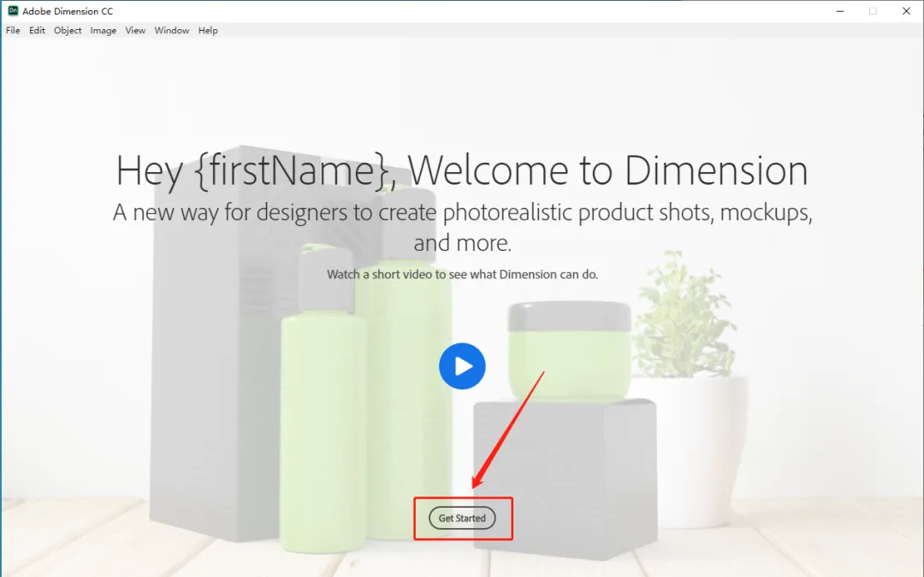This screenshot has height=577, width=924.
Task: Click 'Watch a short video' description text
Action: [463, 274]
